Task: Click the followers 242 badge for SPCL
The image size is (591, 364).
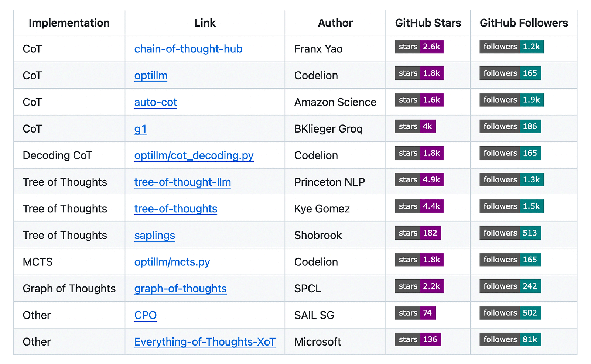Action: pos(510,286)
